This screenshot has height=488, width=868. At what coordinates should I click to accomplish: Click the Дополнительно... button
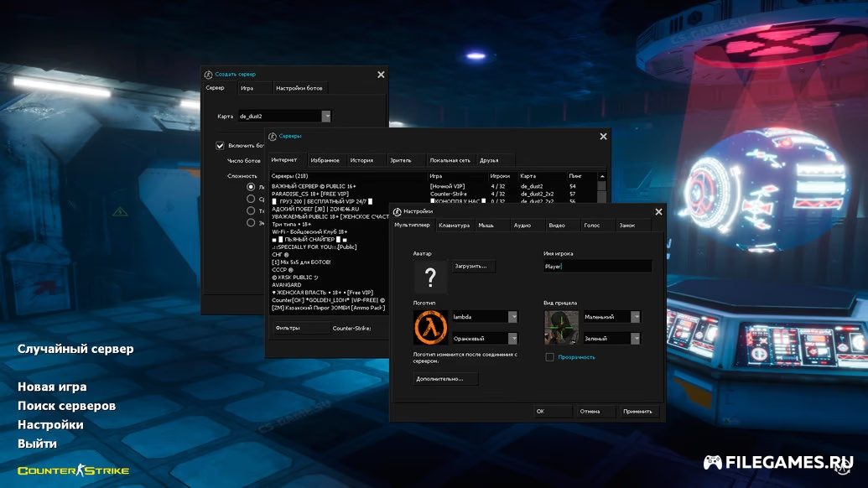point(445,379)
